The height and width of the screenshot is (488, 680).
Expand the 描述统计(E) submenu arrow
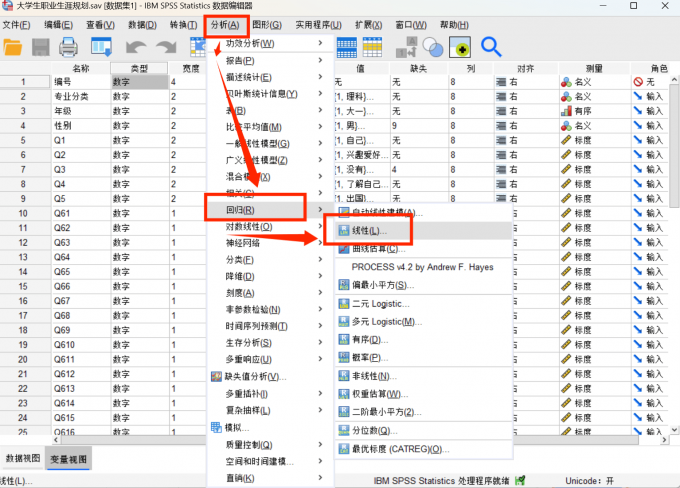click(320, 76)
